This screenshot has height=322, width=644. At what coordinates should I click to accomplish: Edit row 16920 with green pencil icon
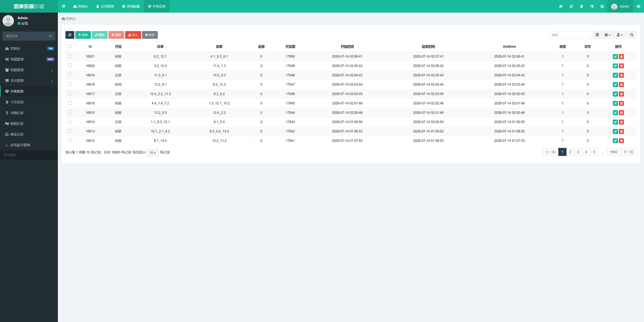pyautogui.click(x=615, y=66)
